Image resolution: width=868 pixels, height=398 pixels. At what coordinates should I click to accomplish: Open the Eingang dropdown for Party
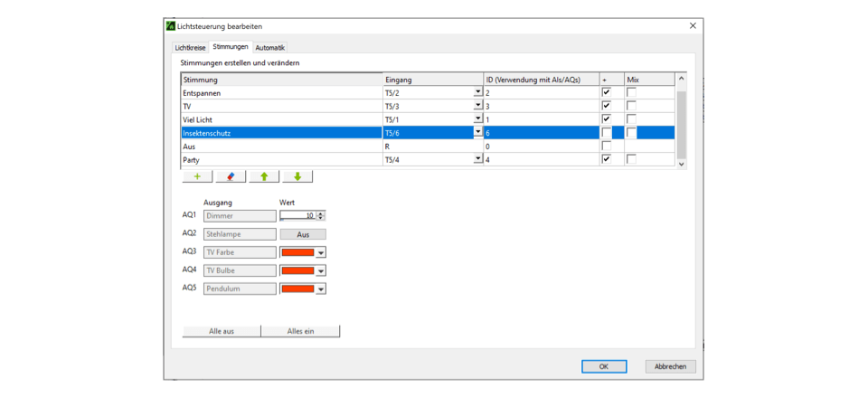click(477, 160)
